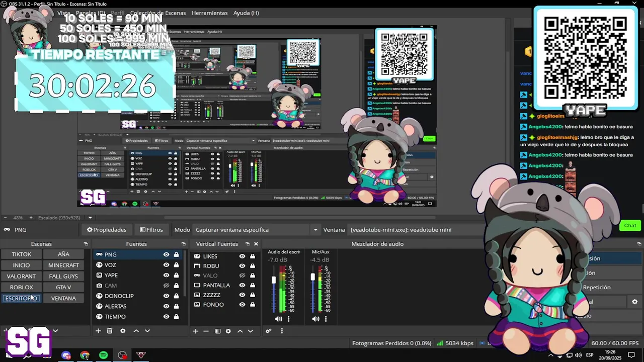Open the Herramientas menu

pyautogui.click(x=209, y=13)
